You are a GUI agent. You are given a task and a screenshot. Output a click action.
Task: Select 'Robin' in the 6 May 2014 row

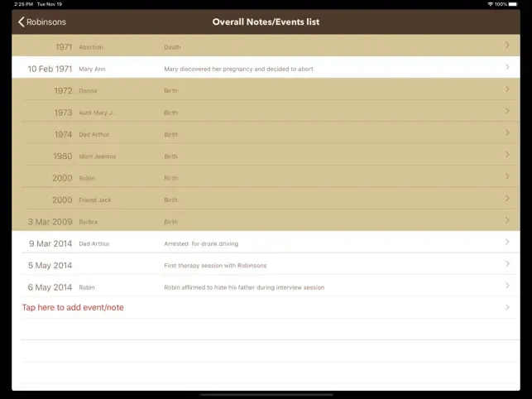pyautogui.click(x=87, y=287)
